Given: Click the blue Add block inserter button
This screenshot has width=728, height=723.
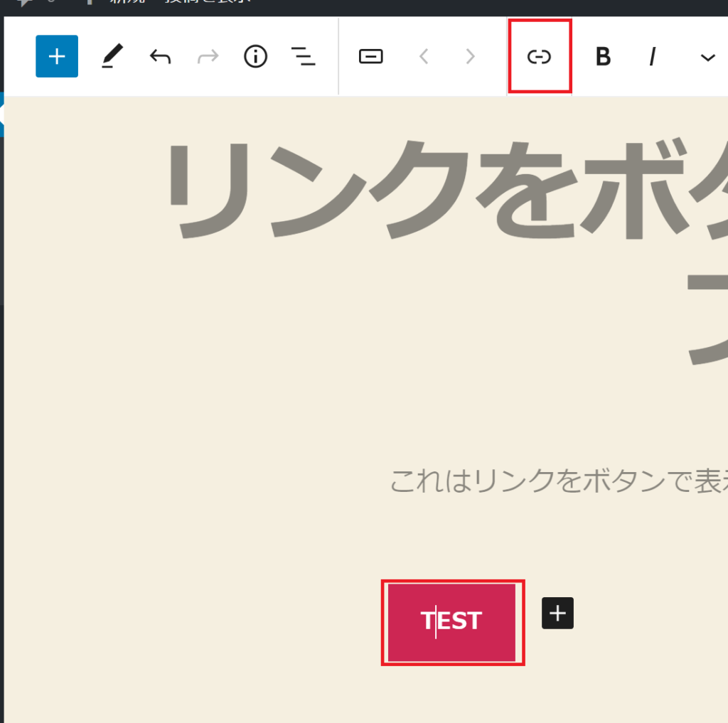Looking at the screenshot, I should pyautogui.click(x=57, y=56).
